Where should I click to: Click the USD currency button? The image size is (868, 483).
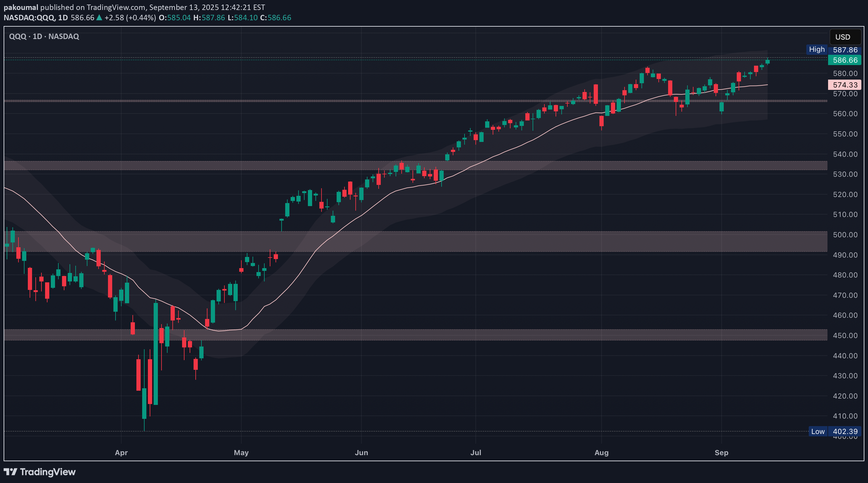(845, 37)
